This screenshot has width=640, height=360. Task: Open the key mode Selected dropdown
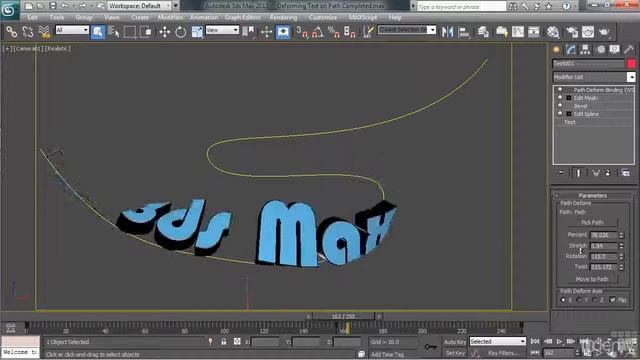[498, 341]
